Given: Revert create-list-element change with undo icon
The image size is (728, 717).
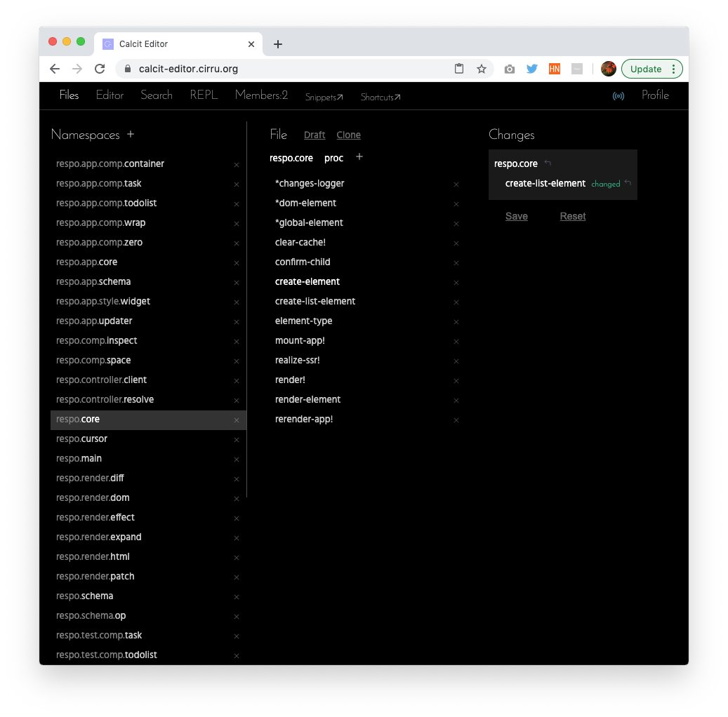Looking at the screenshot, I should tap(628, 183).
